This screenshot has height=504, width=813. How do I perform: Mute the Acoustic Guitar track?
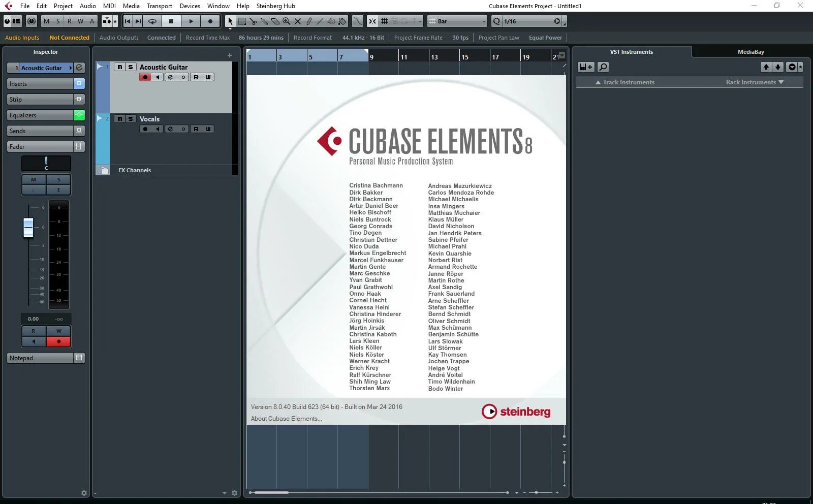[119, 67]
